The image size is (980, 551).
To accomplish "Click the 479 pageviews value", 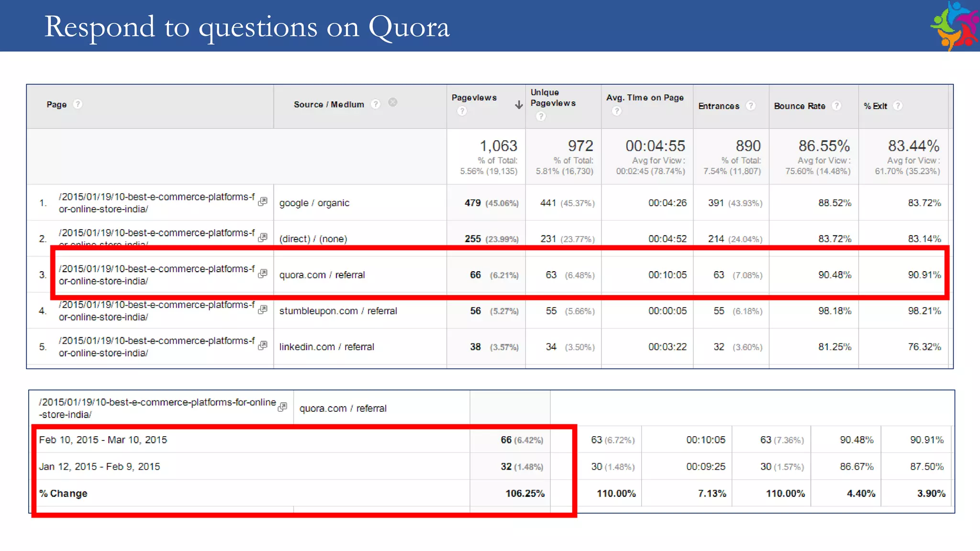I will point(472,203).
